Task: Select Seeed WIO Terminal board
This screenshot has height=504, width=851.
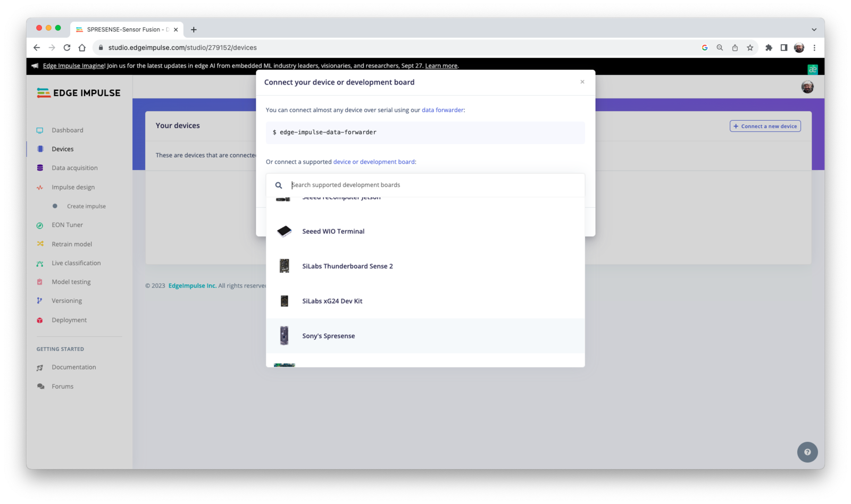Action: tap(425, 231)
